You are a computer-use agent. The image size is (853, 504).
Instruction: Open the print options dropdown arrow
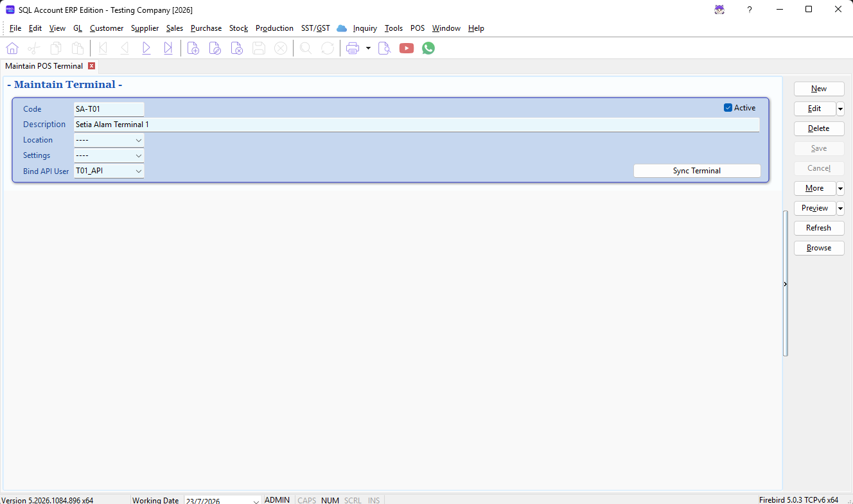pyautogui.click(x=368, y=48)
